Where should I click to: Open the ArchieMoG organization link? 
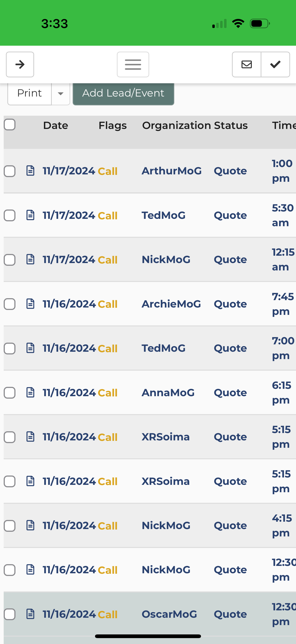pyautogui.click(x=171, y=304)
